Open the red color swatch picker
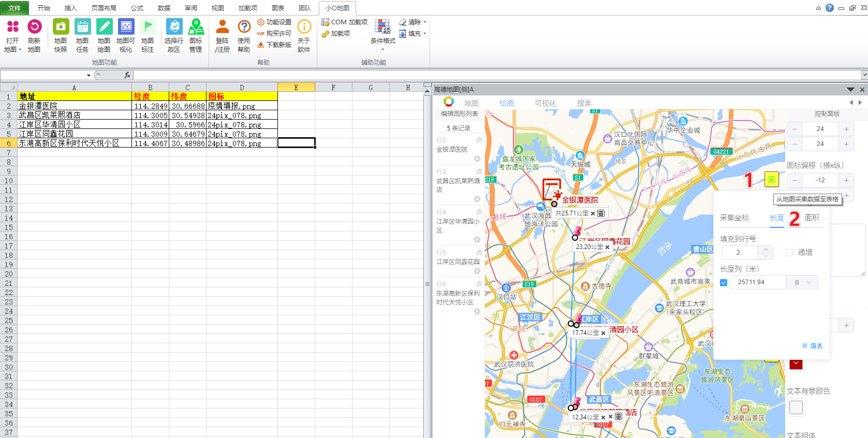The image size is (868, 438). point(796,364)
